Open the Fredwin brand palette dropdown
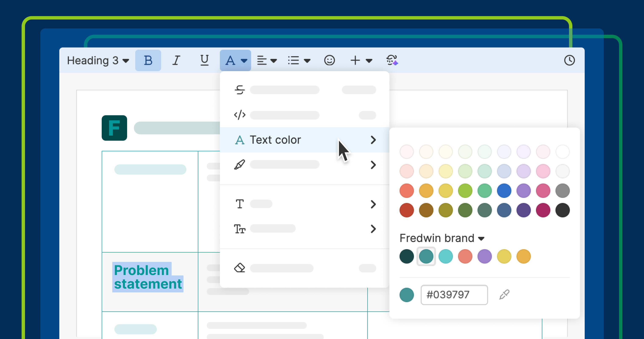The image size is (644, 339). coord(442,238)
